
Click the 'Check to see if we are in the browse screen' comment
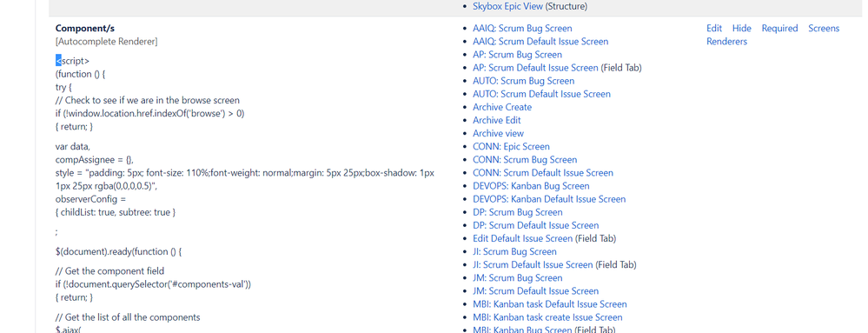click(x=147, y=100)
